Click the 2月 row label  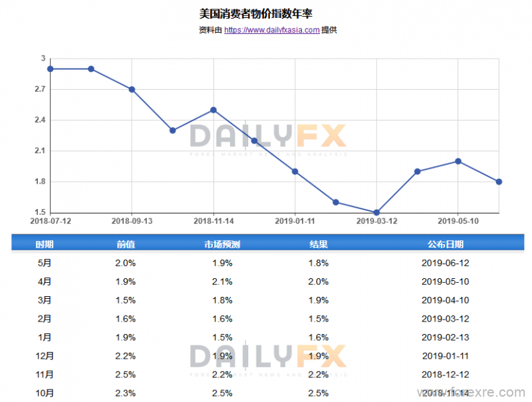point(45,319)
